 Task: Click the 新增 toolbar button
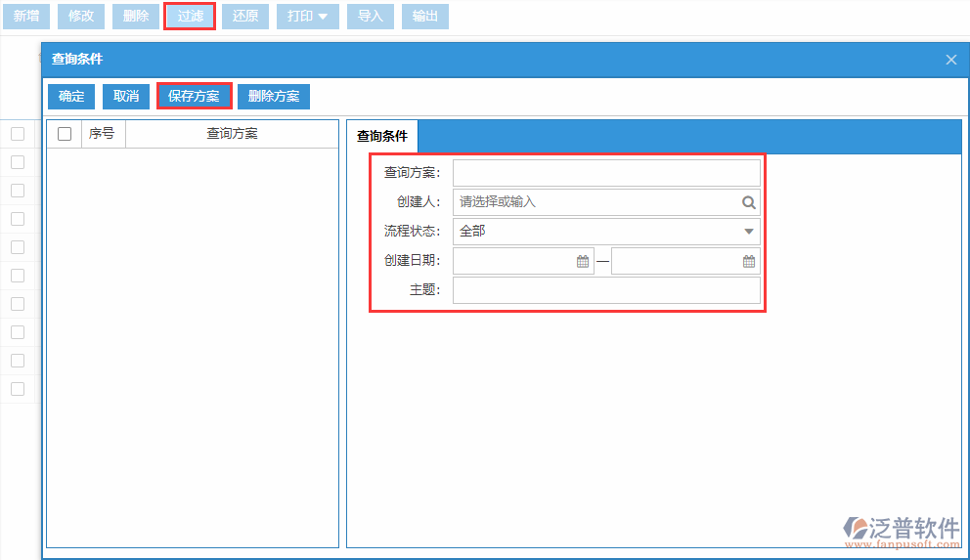click(26, 16)
